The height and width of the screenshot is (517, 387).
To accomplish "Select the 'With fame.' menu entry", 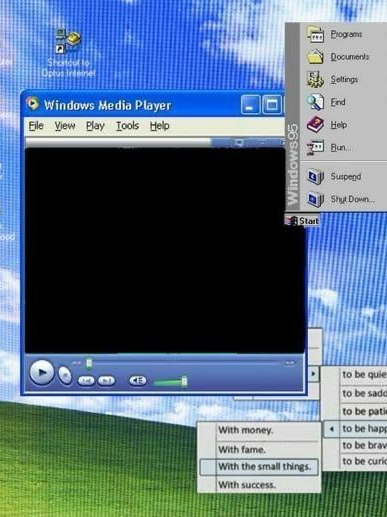I will pos(259,450).
